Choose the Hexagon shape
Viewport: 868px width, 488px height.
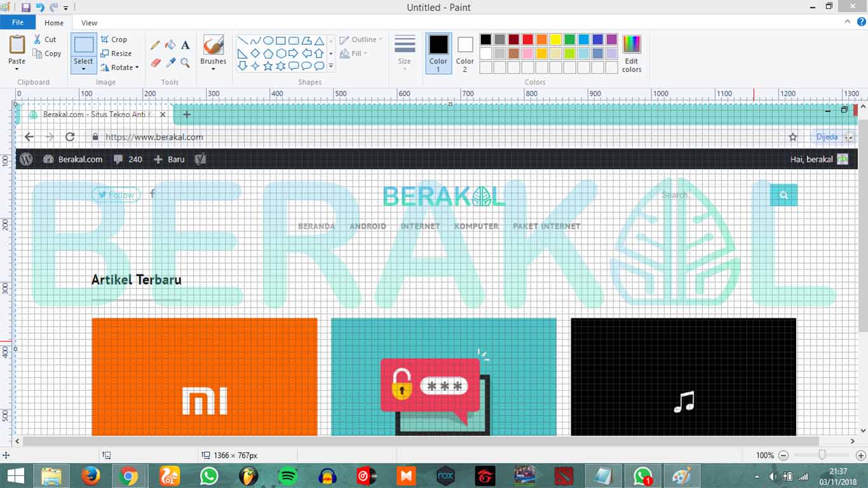pos(281,53)
